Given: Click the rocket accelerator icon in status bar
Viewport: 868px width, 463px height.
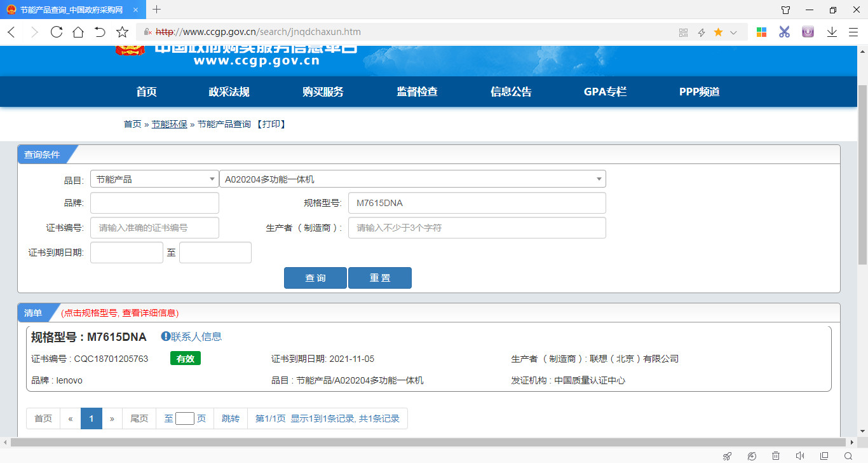Looking at the screenshot, I should pyautogui.click(x=728, y=455).
